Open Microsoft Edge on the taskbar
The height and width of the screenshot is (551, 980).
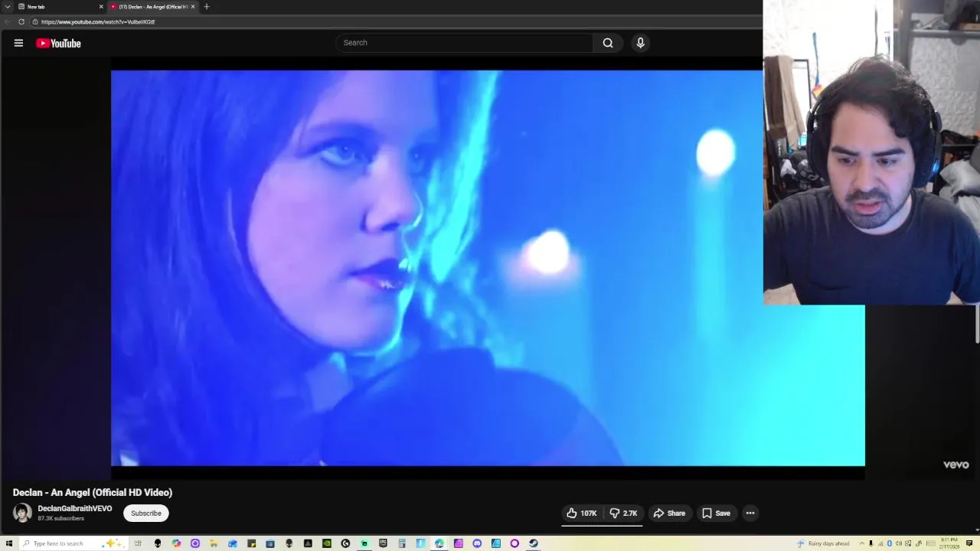439,543
